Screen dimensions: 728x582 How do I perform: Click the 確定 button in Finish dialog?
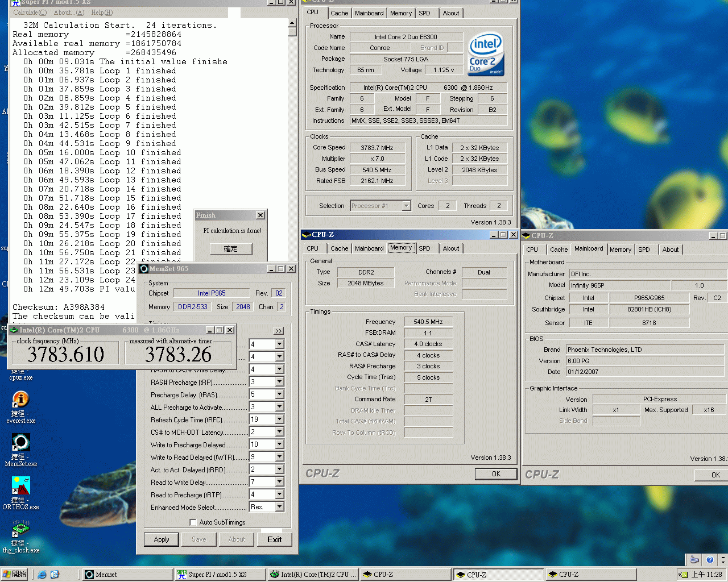pos(230,249)
